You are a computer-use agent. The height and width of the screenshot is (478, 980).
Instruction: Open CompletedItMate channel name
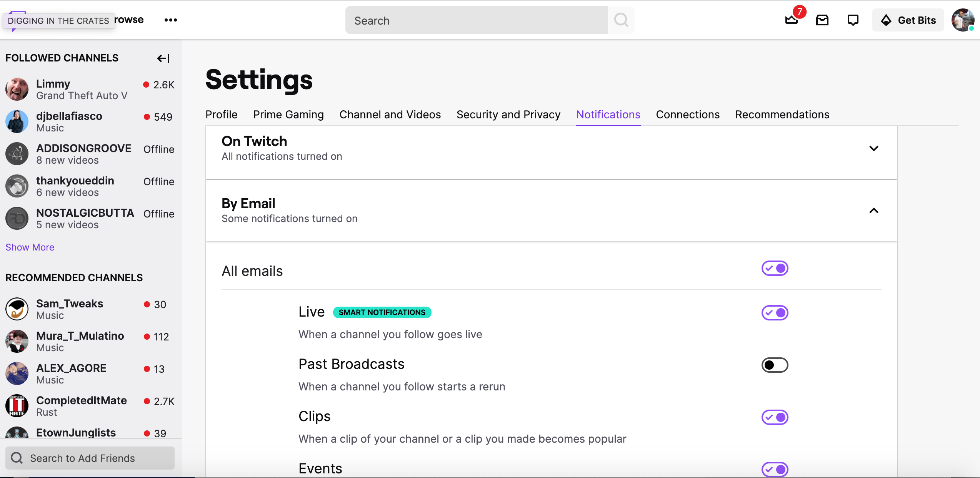pyautogui.click(x=82, y=400)
